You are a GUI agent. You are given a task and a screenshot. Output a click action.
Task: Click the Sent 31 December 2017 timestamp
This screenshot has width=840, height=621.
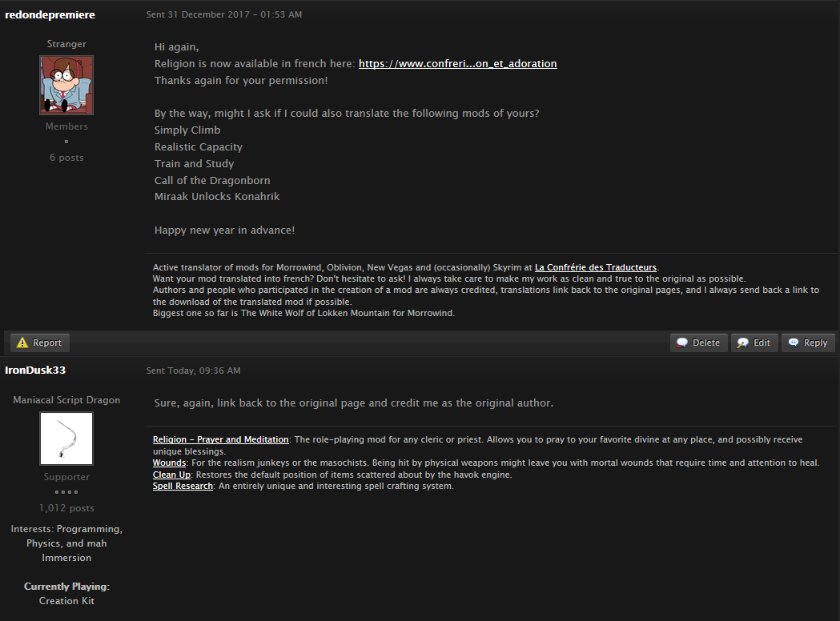[x=224, y=14]
